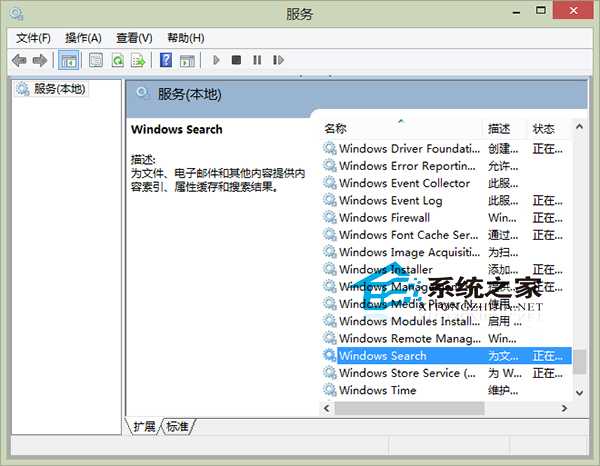This screenshot has width=600, height=466.
Task: Click the gear icon beside Windows Modules Installer
Action: (329, 321)
